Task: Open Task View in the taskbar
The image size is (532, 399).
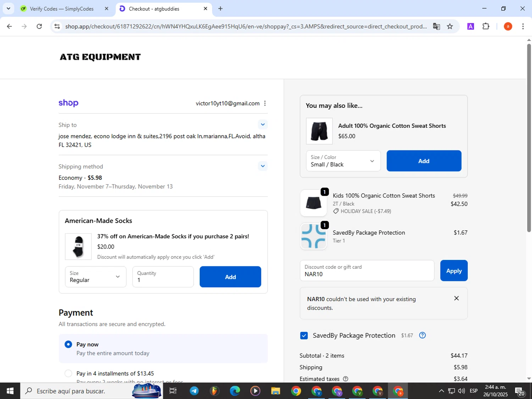Action: coord(173,391)
